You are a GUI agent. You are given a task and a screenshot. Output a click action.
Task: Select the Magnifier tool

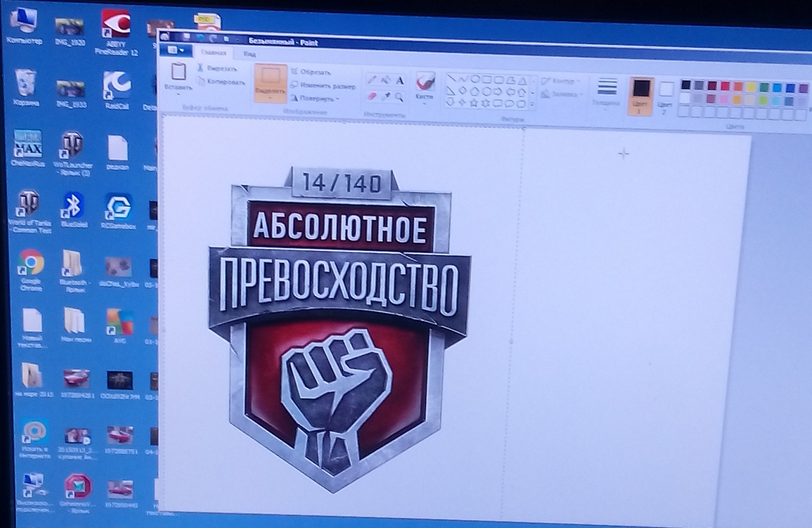click(400, 96)
